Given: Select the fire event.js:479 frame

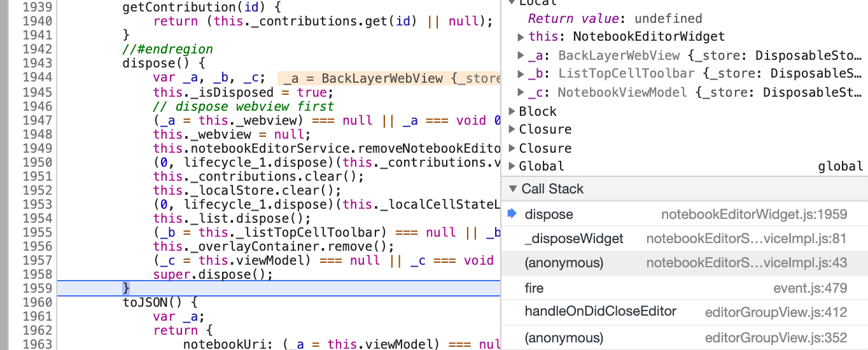Looking at the screenshot, I should tap(685, 288).
